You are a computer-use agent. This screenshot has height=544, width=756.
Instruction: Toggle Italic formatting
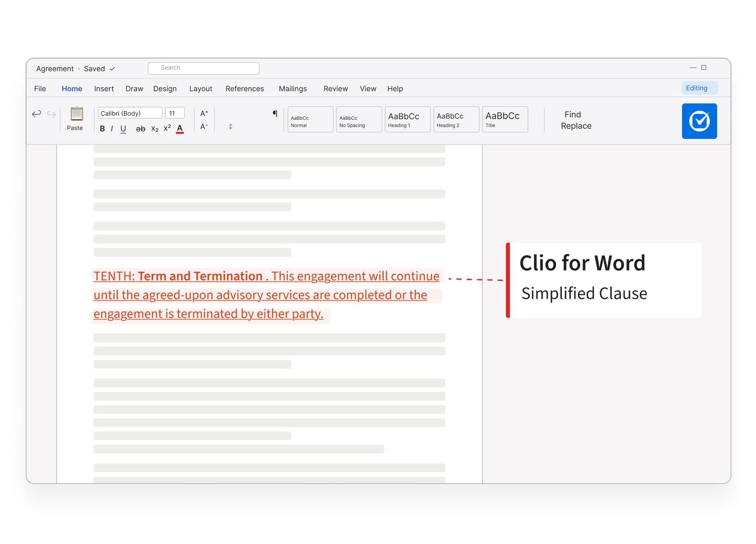[x=112, y=129]
